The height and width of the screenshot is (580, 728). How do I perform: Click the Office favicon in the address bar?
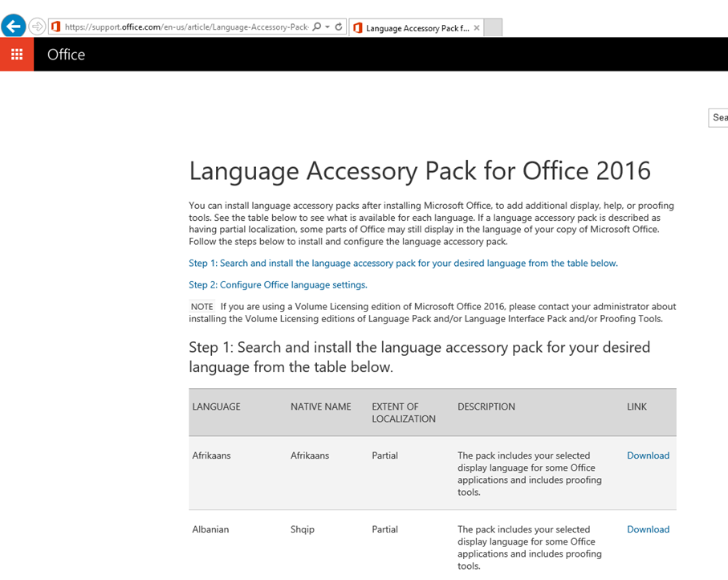pyautogui.click(x=55, y=27)
